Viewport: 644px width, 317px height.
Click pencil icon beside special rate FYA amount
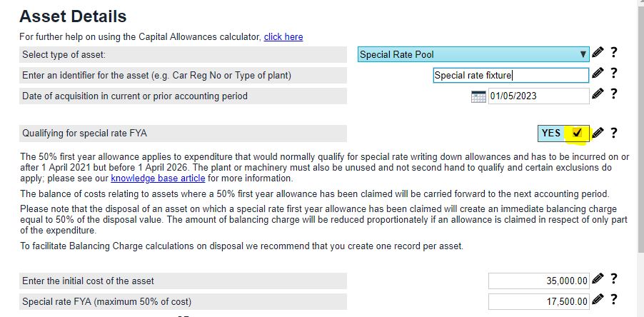point(598,300)
